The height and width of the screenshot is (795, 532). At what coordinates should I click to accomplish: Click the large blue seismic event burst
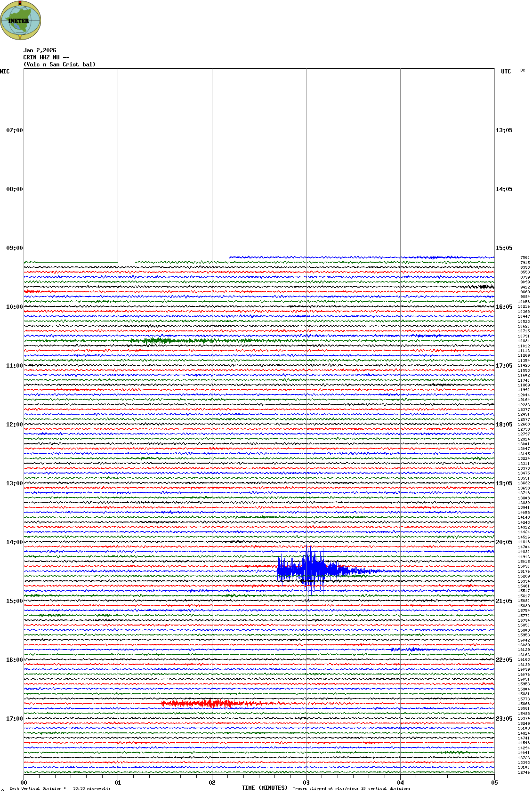pos(311,570)
